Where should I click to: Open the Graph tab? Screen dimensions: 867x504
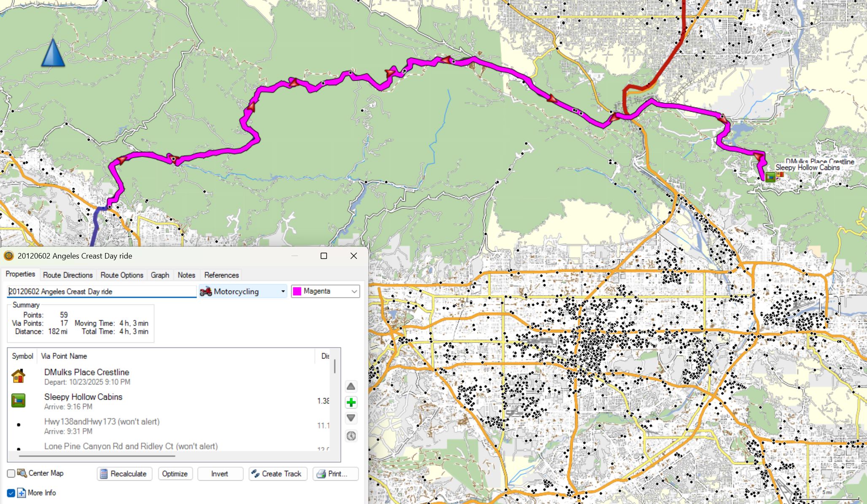click(x=160, y=275)
